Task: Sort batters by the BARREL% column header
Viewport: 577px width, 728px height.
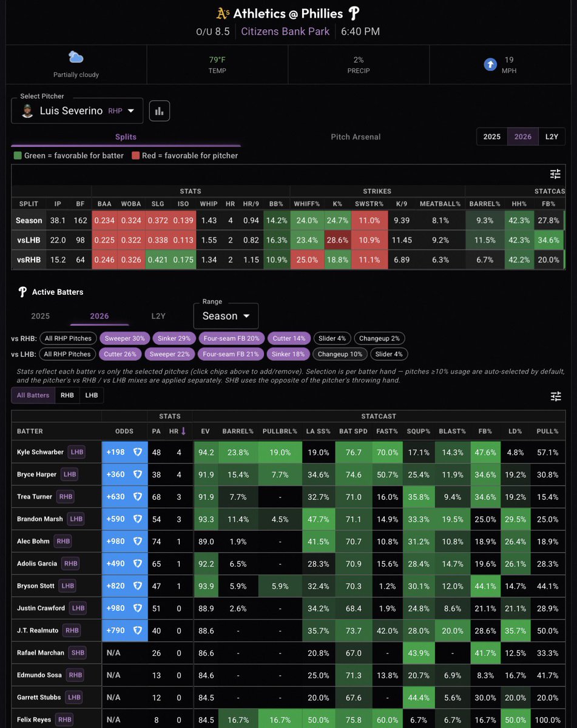Action: [x=238, y=431]
